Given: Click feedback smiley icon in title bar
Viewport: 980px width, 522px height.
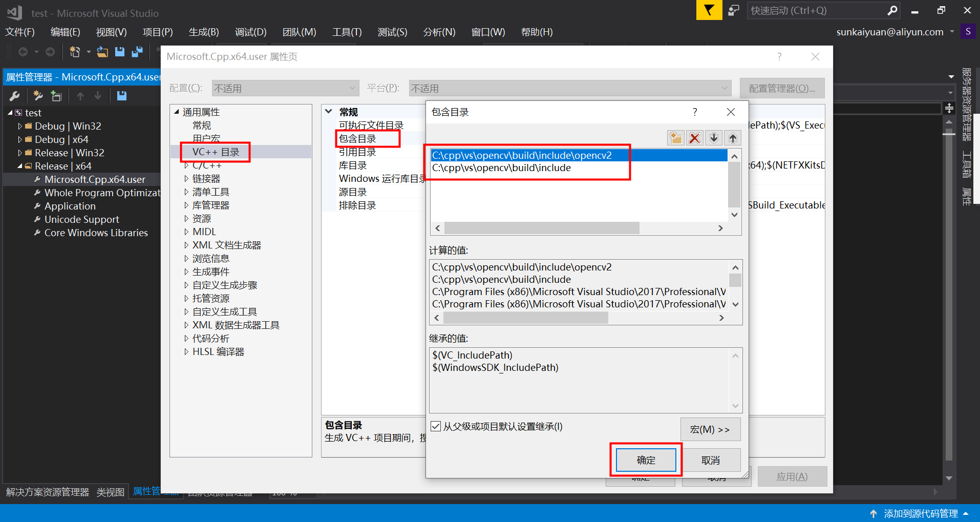Looking at the screenshot, I should tap(734, 10).
